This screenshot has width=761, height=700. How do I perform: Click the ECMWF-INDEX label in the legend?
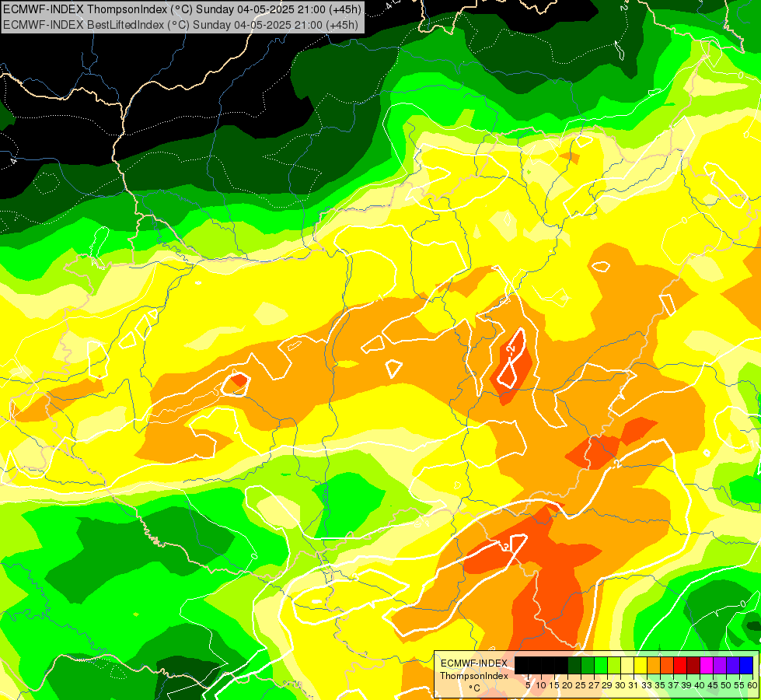474,663
